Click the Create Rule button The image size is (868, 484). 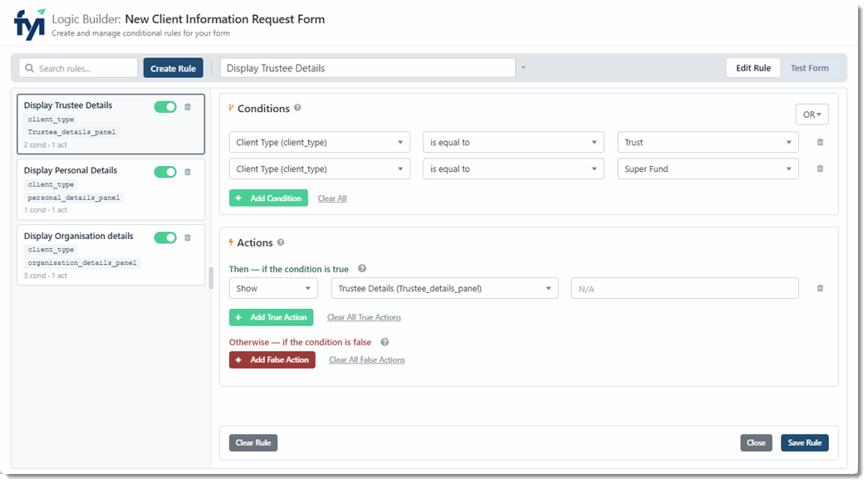174,68
